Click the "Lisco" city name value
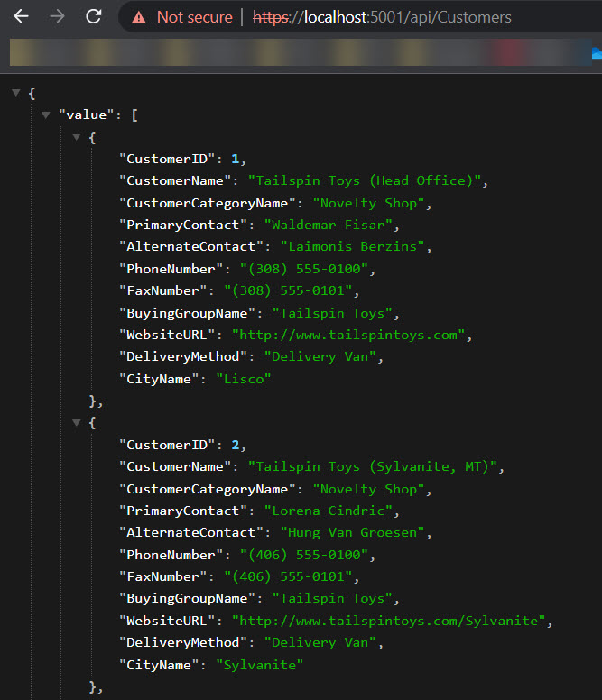 point(244,379)
